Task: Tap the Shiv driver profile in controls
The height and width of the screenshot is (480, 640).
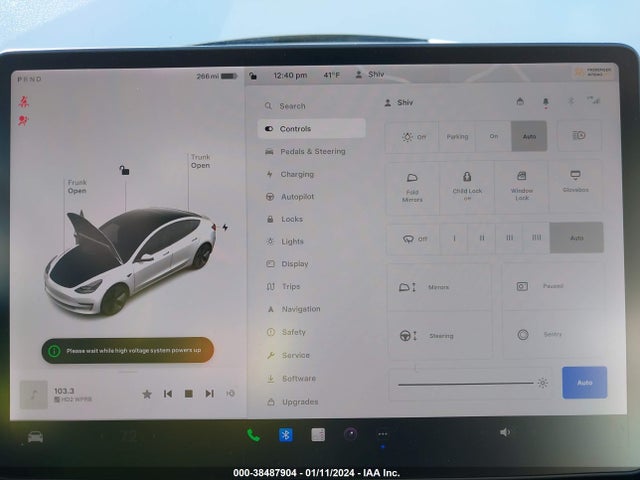Action: 399,103
